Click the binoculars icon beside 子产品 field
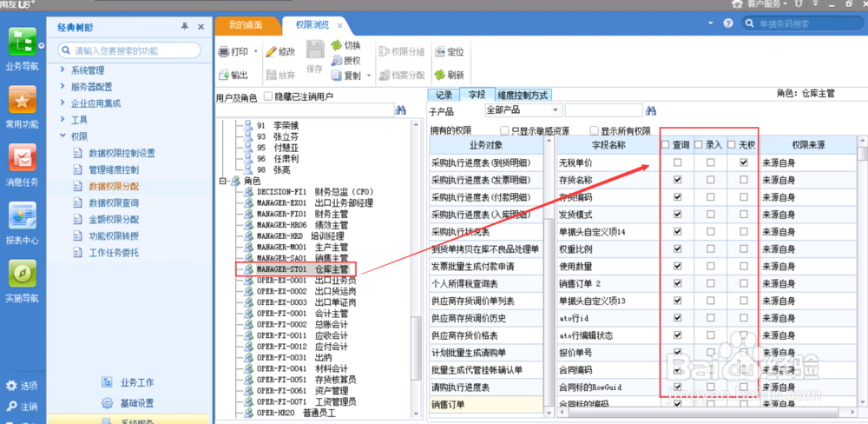The width and height of the screenshot is (868, 424). pos(651,110)
